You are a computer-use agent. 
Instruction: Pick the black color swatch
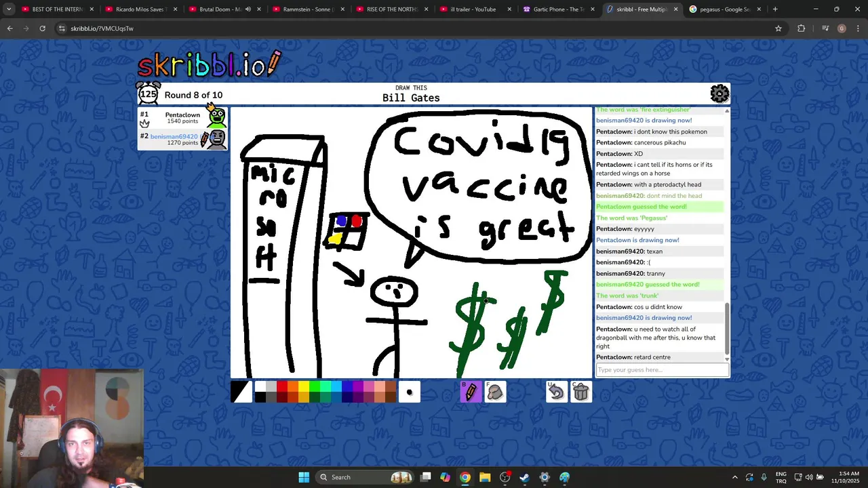coord(260,397)
